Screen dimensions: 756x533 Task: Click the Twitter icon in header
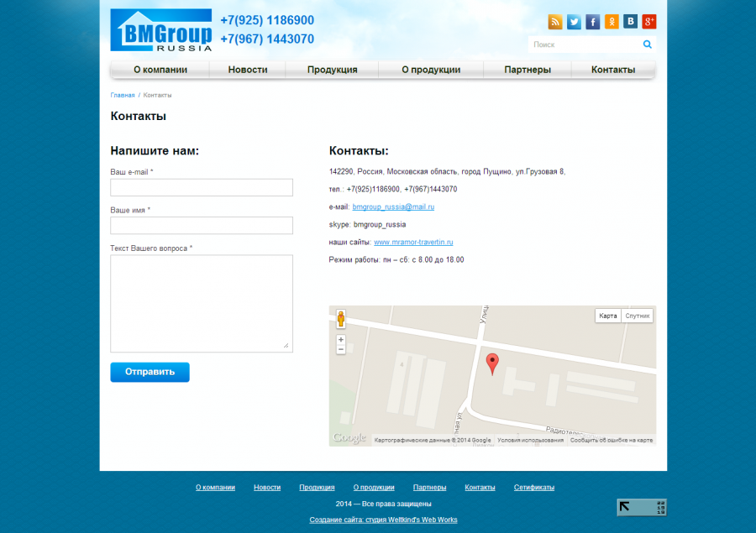pos(574,22)
